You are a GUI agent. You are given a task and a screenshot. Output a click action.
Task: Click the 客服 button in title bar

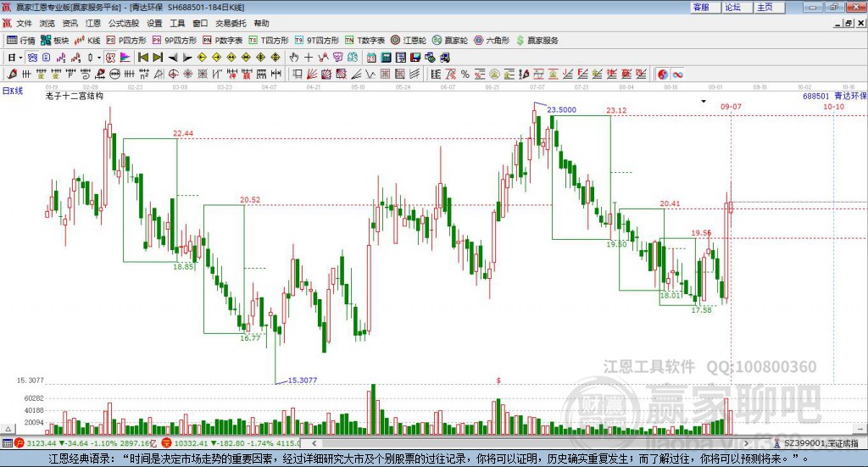pos(704,7)
